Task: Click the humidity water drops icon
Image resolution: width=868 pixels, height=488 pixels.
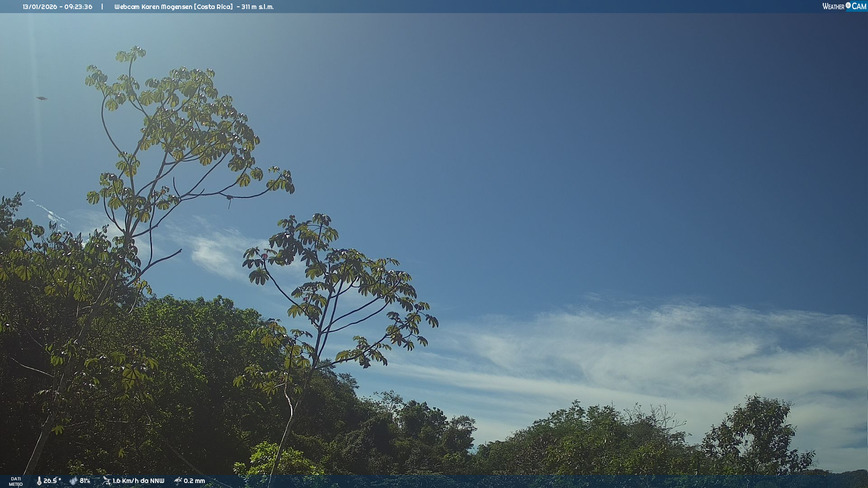Action: click(x=73, y=481)
